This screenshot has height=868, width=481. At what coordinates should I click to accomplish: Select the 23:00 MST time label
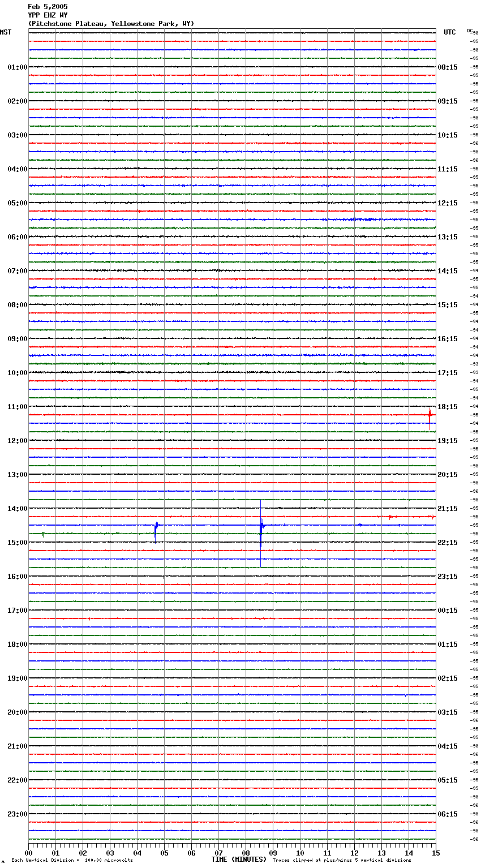[18, 814]
